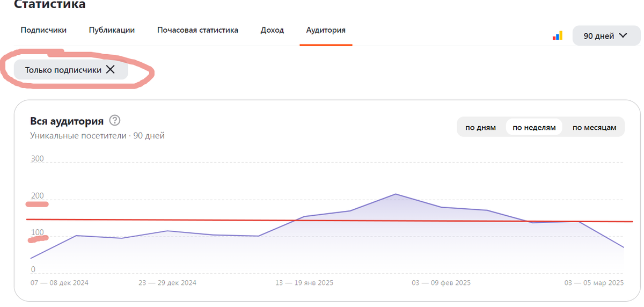Remove the Только подписчики filter with X
644x307 pixels.
pyautogui.click(x=111, y=69)
